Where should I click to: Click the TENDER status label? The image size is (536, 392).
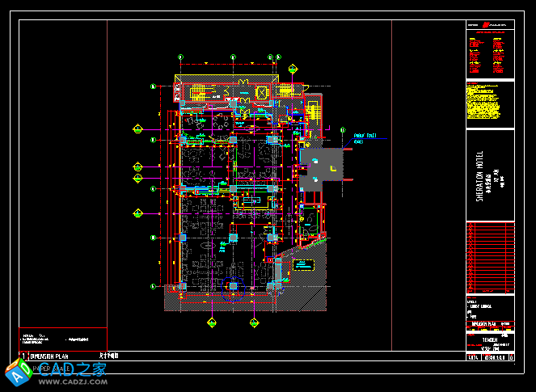(x=486, y=340)
